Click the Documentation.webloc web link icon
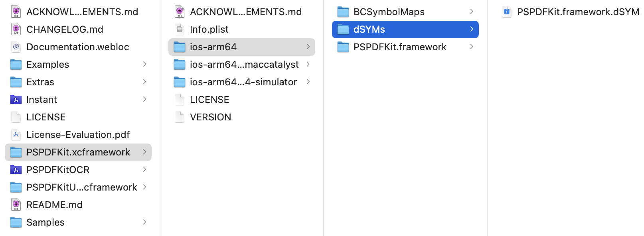The image size is (644, 236). [x=16, y=47]
